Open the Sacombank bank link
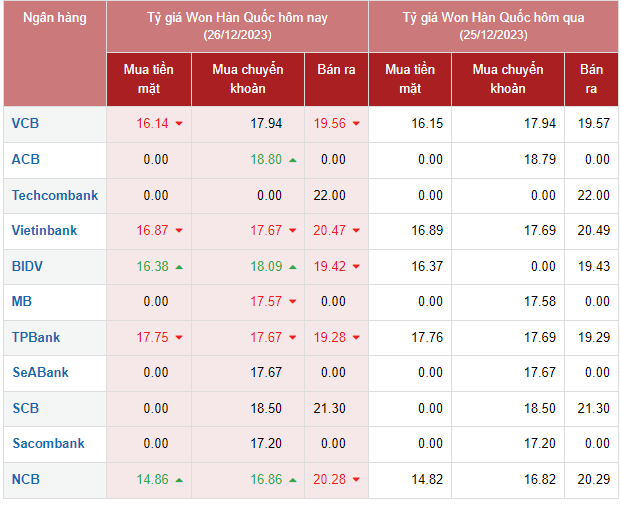Image resolution: width=621 pixels, height=513 pixels. 49,443
